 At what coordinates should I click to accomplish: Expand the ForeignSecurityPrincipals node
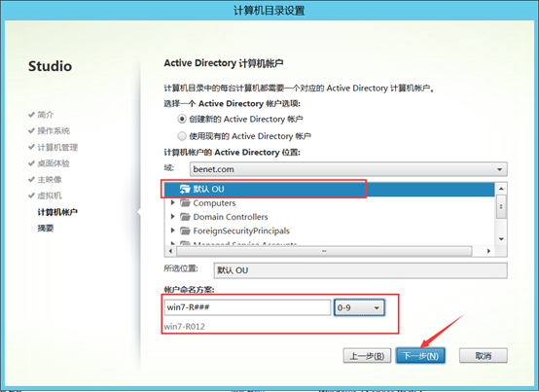[x=173, y=231]
